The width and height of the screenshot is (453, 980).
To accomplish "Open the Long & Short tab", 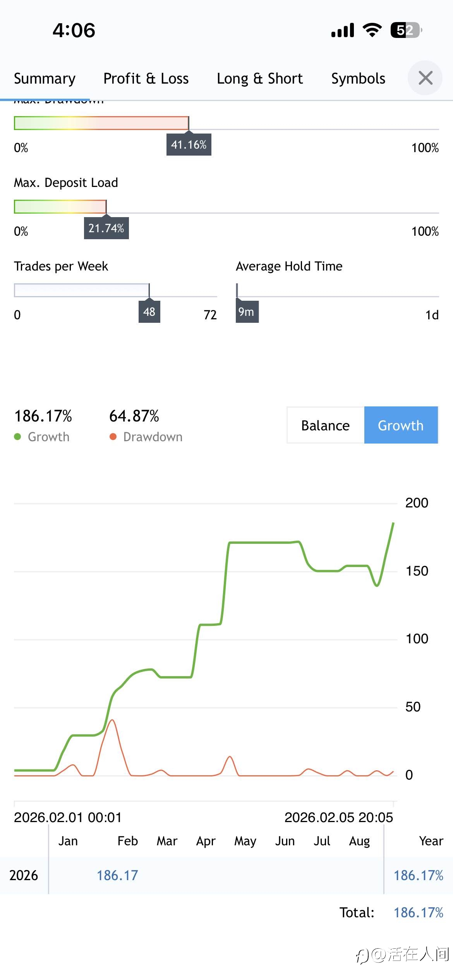I will click(259, 79).
